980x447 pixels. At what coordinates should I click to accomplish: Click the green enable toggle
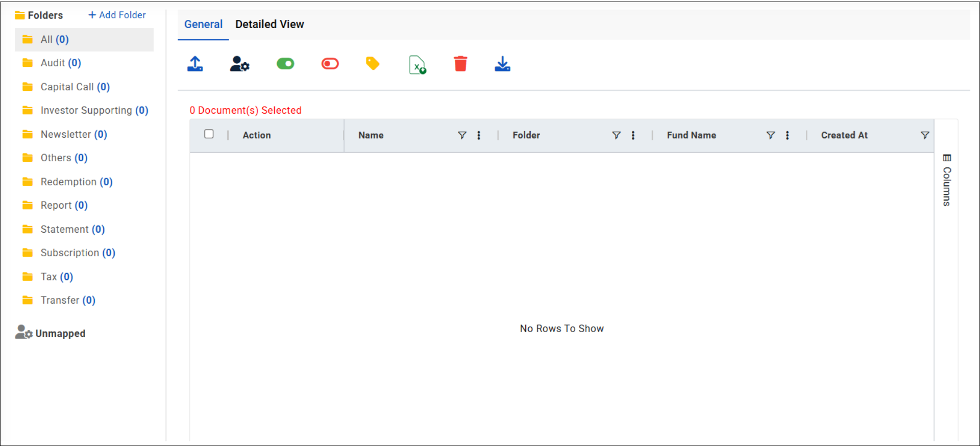285,64
